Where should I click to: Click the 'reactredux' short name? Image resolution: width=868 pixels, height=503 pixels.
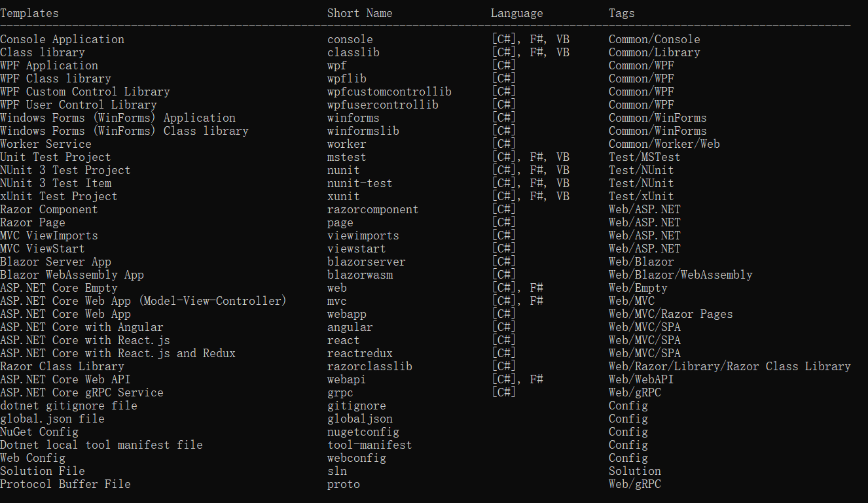pyautogui.click(x=360, y=353)
